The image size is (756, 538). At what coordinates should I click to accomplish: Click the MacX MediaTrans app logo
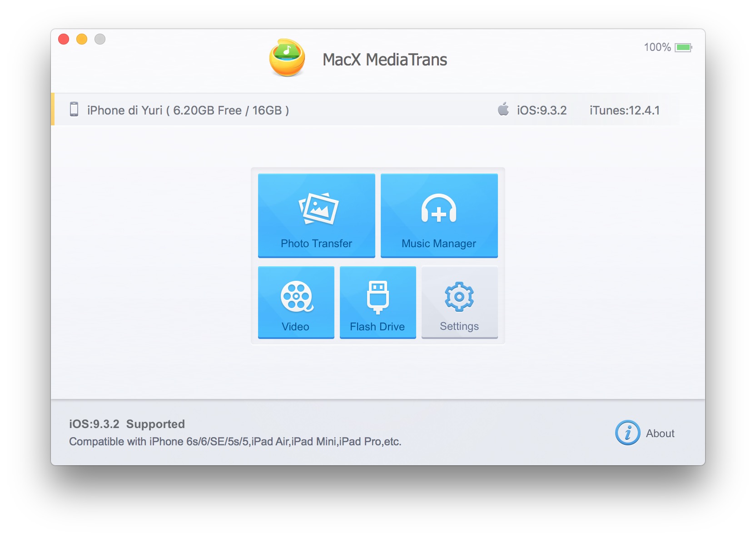point(287,58)
